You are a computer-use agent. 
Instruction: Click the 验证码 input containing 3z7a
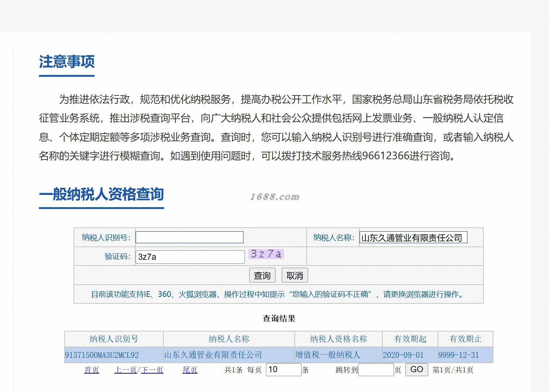[x=190, y=257]
